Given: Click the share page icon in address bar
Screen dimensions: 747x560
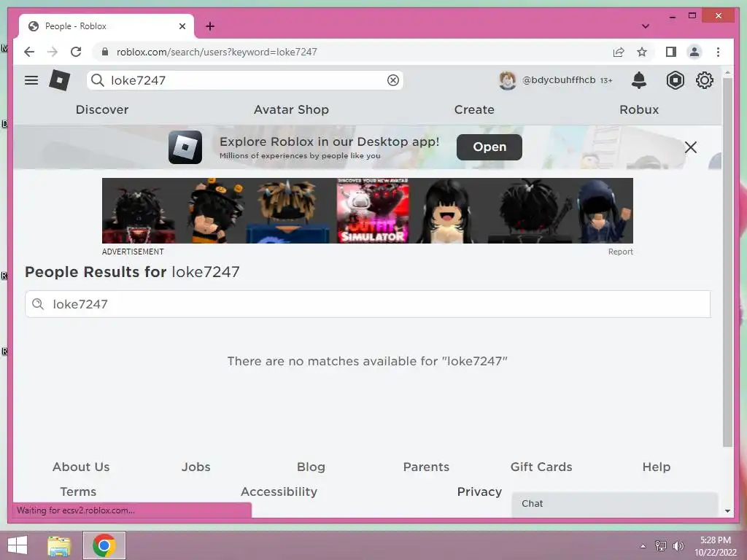Looking at the screenshot, I should point(619,52).
